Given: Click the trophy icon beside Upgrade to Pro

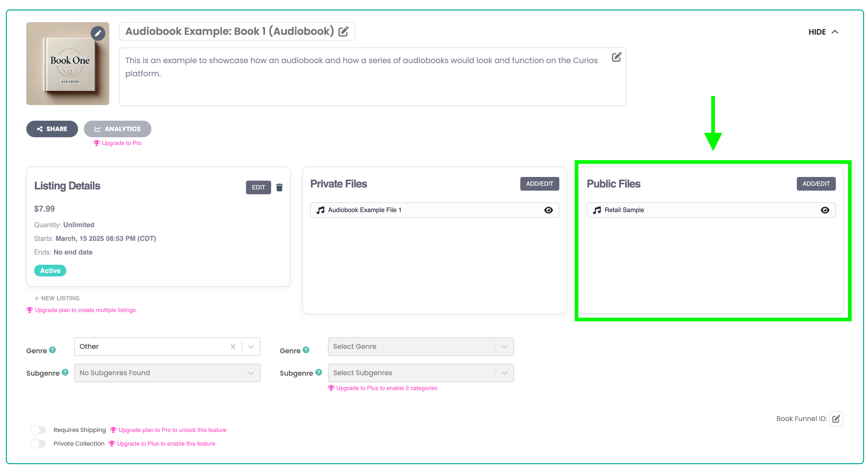Looking at the screenshot, I should tap(97, 143).
